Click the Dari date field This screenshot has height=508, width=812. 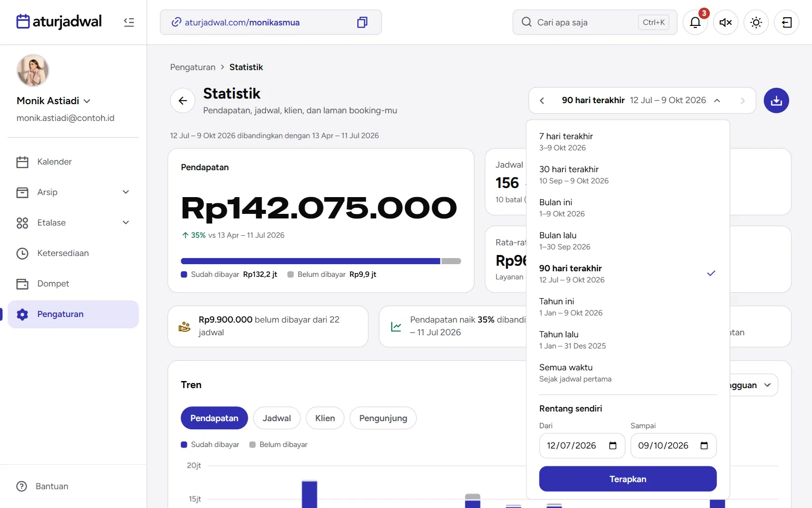coord(582,446)
